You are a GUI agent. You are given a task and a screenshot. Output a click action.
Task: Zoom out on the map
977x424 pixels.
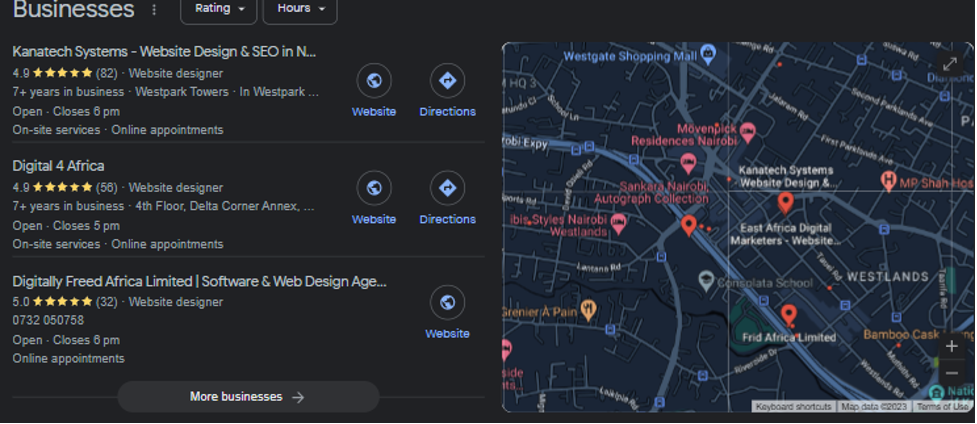click(951, 373)
